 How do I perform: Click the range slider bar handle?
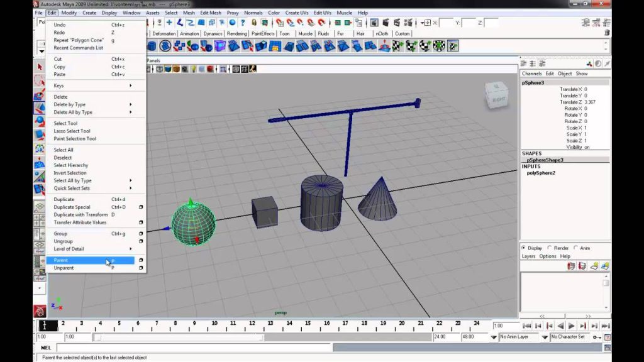179,337
